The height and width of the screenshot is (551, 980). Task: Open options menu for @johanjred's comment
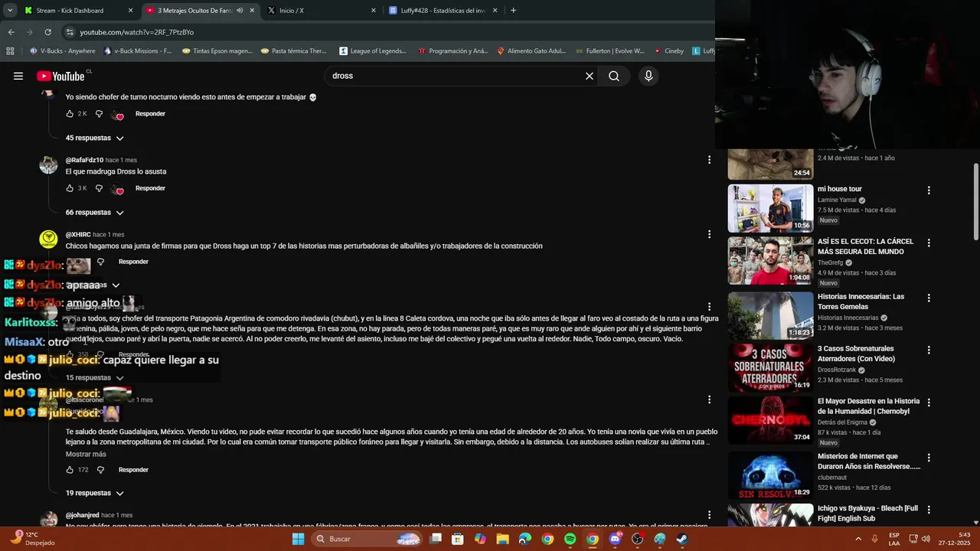coord(709,515)
